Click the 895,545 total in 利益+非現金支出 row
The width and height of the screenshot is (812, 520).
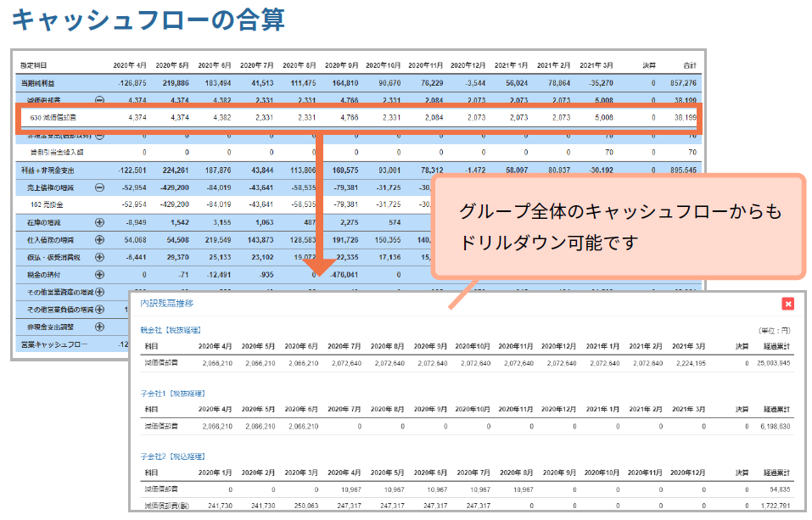coord(683,171)
